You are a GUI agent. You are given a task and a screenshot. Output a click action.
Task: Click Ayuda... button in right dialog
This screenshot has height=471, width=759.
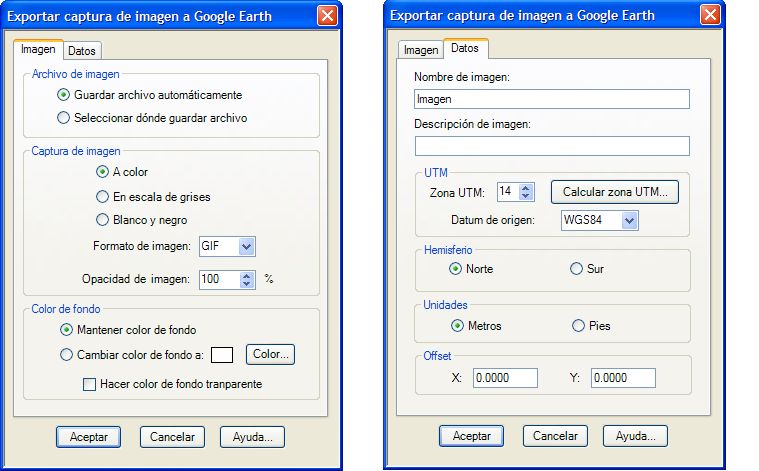(x=635, y=436)
